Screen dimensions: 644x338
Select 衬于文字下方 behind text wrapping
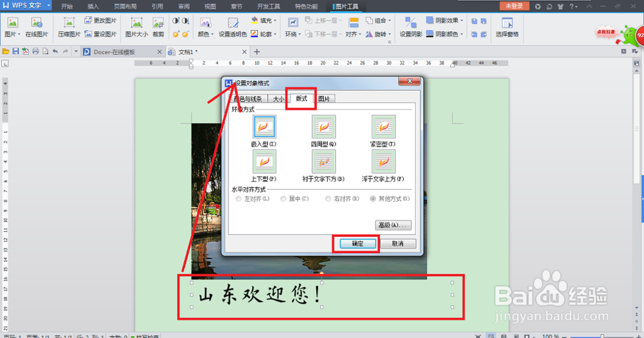point(324,162)
